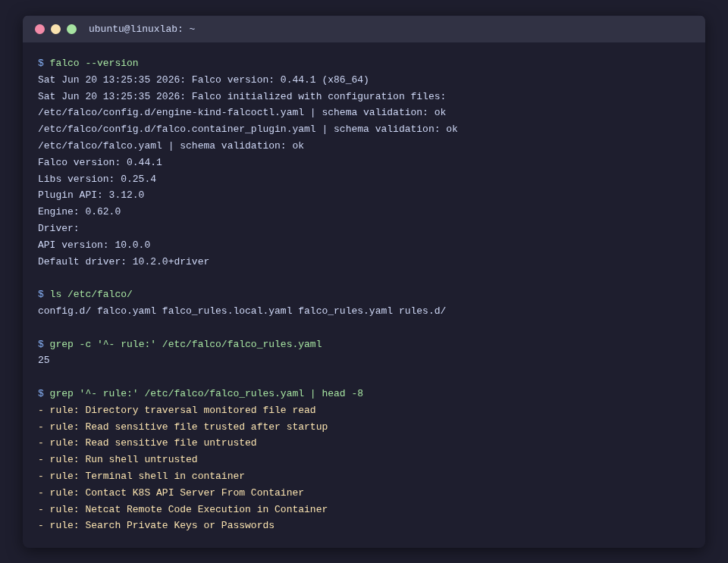Click rule 'Netcat Remote Code Execution in Container'
Viewport: 728px width, 563px height.
coord(183,509)
